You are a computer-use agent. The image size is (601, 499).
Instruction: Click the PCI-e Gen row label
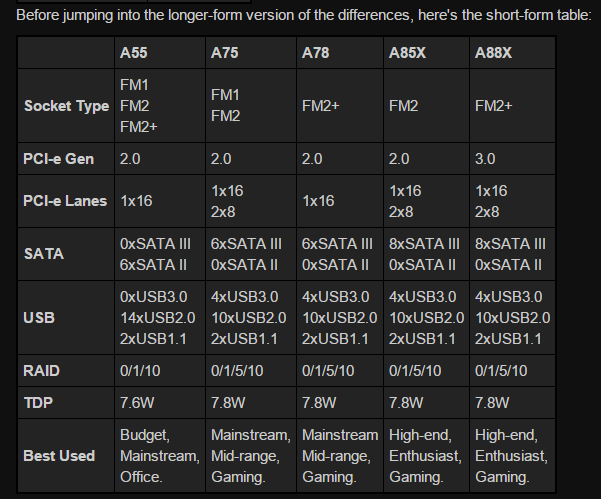pyautogui.click(x=66, y=159)
